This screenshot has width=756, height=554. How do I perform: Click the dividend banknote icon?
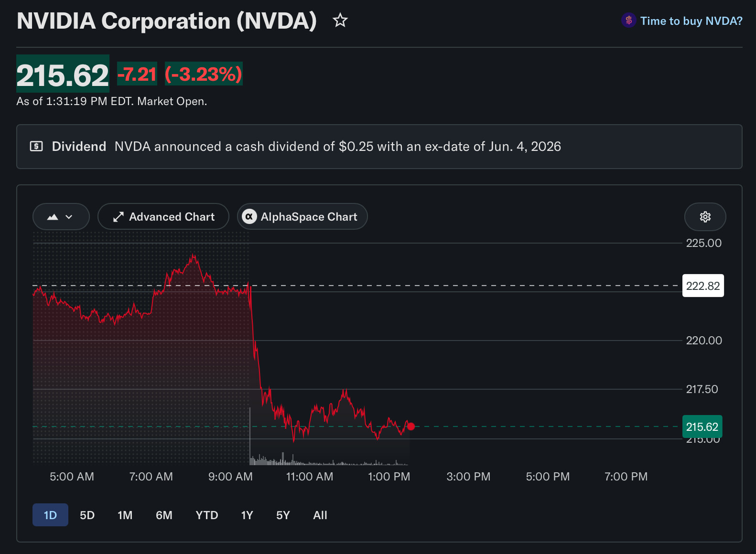36,146
